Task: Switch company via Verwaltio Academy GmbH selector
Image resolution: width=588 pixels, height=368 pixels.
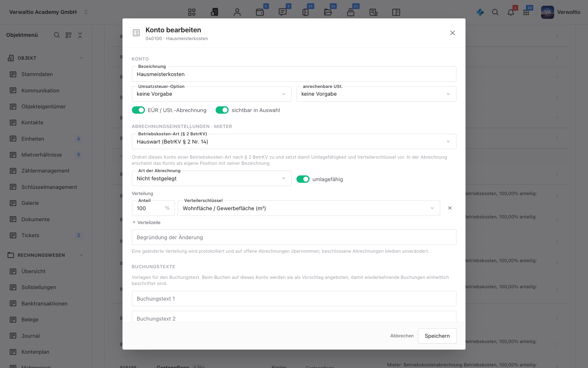Action: point(49,12)
